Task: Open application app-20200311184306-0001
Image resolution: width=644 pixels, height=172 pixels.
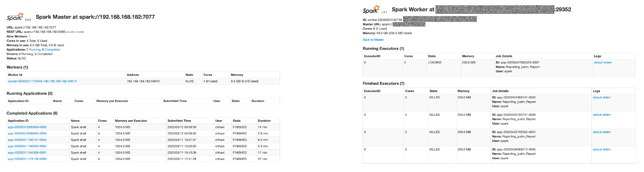Action: (x=27, y=153)
